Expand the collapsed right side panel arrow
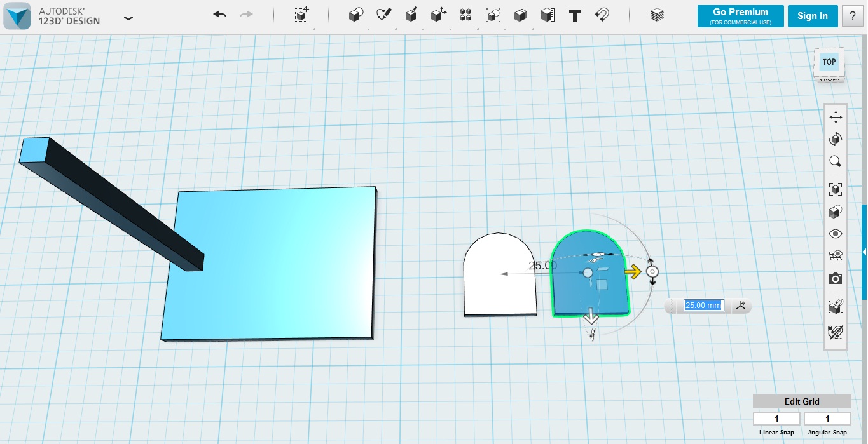The image size is (868, 444). pos(864,252)
